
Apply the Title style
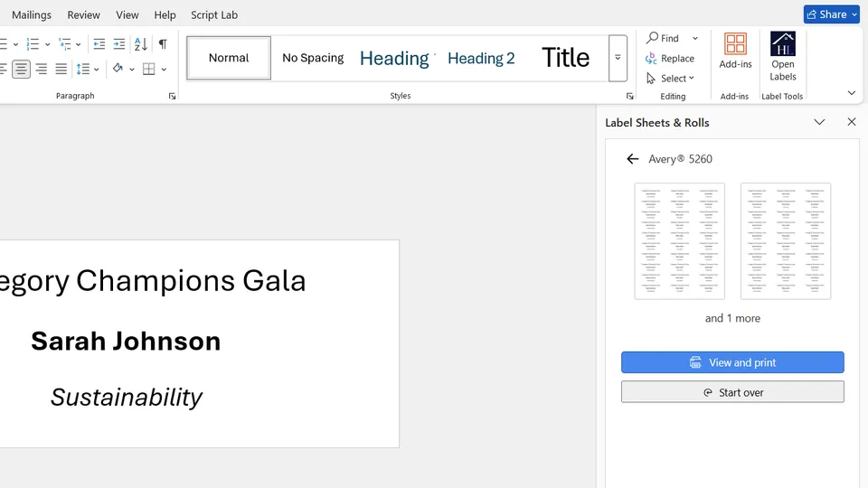point(565,58)
